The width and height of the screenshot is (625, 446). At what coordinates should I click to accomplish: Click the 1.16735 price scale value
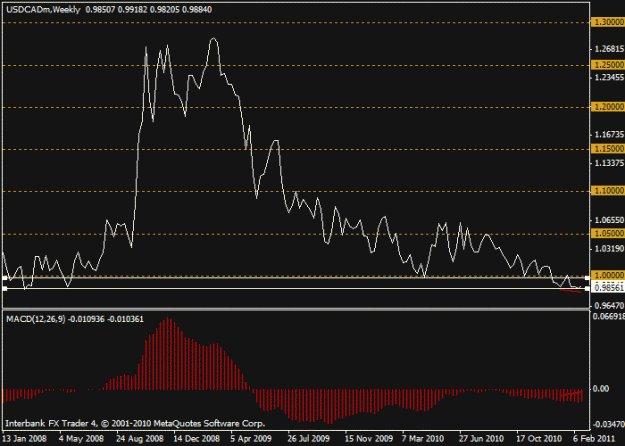point(609,135)
